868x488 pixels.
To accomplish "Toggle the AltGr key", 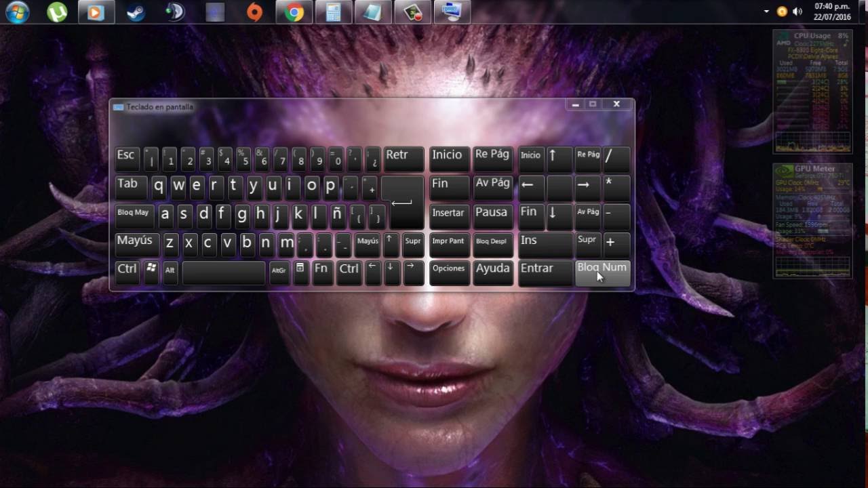I will (279, 272).
